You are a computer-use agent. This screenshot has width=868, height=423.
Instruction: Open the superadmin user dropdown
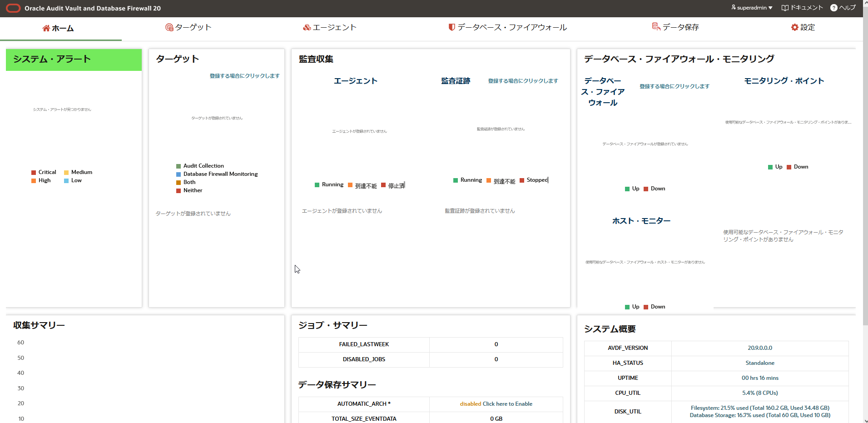(x=752, y=8)
